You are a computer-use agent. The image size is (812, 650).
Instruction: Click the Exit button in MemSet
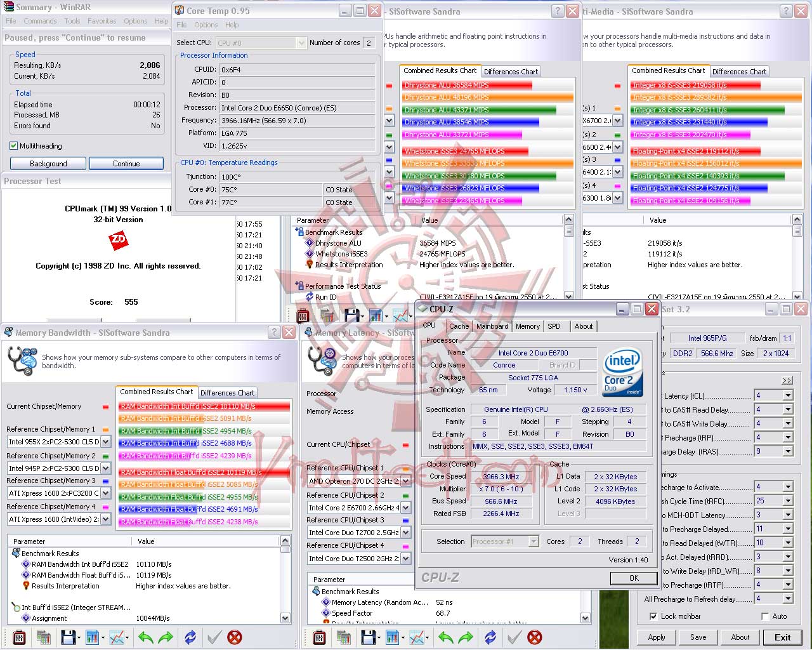(782, 637)
